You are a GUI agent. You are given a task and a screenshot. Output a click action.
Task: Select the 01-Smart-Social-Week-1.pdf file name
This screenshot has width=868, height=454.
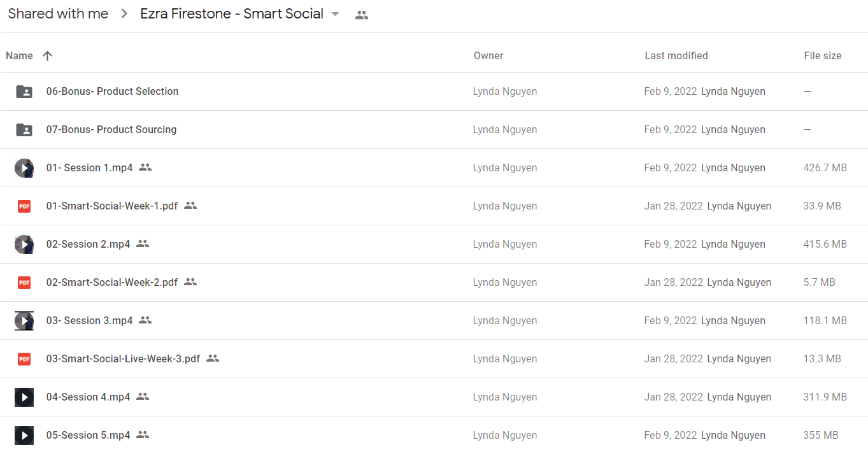click(x=112, y=206)
